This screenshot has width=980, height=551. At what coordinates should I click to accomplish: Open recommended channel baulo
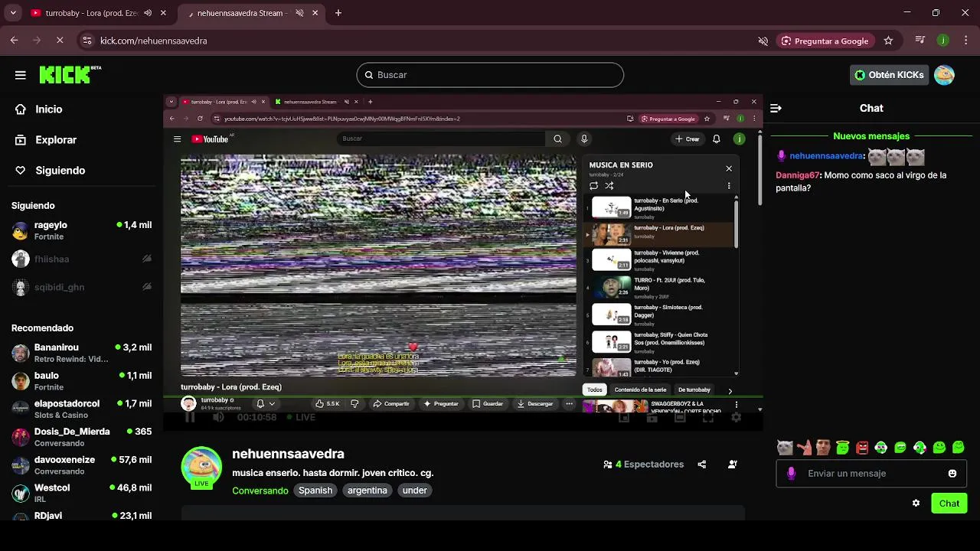[x=82, y=381]
